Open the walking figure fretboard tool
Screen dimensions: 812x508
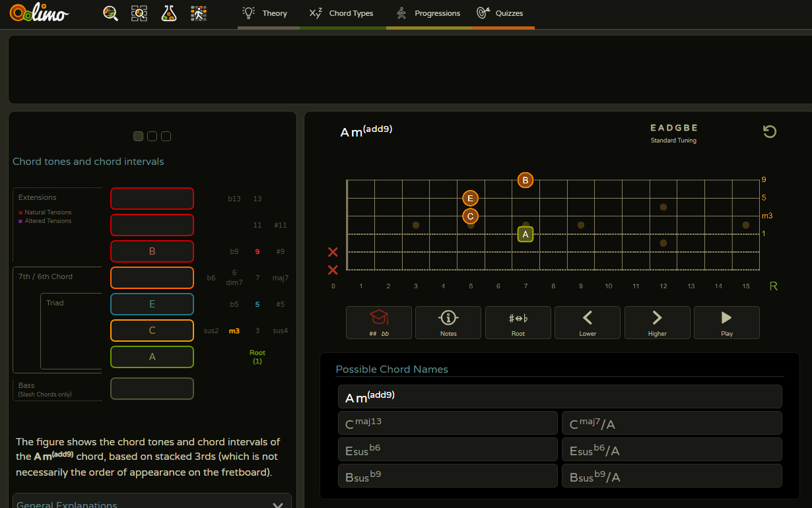(199, 13)
